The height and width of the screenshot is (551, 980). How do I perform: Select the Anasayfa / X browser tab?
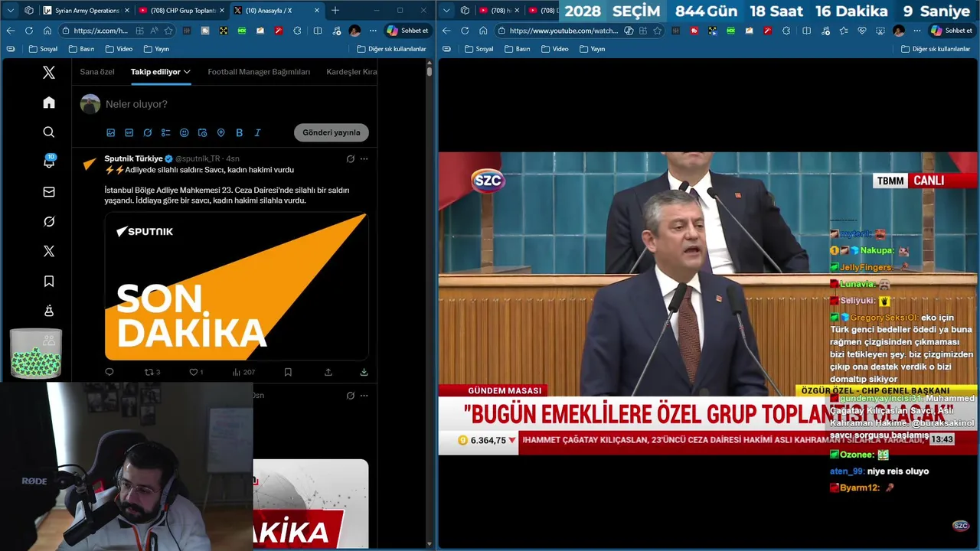coord(276,11)
